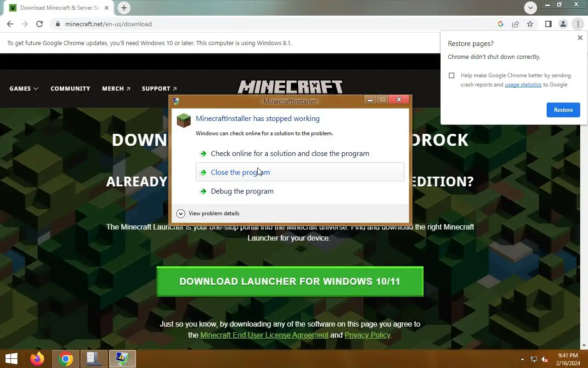Open the Windows Start button
This screenshot has width=588, height=368.
pyautogui.click(x=11, y=359)
